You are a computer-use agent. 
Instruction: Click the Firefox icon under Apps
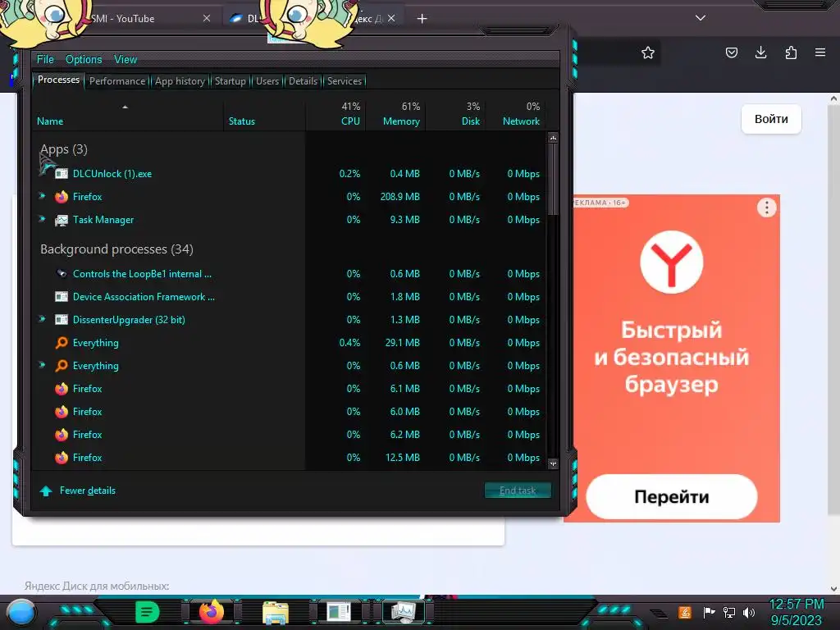(x=62, y=197)
